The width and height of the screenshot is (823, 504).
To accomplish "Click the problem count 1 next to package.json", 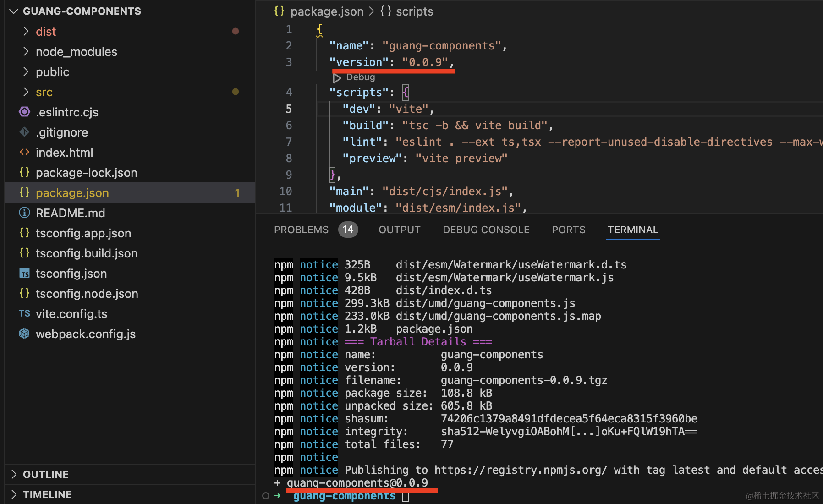I will click(237, 193).
